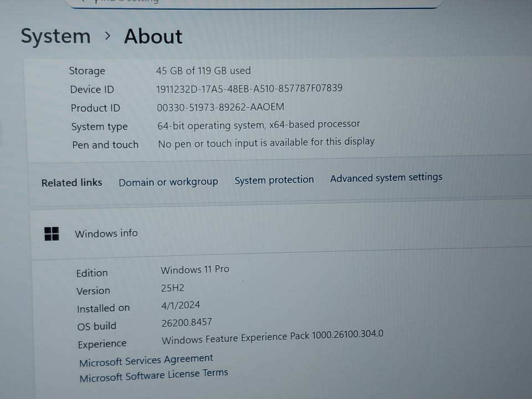
Task: Click the Pen and touch label
Action: pos(105,145)
